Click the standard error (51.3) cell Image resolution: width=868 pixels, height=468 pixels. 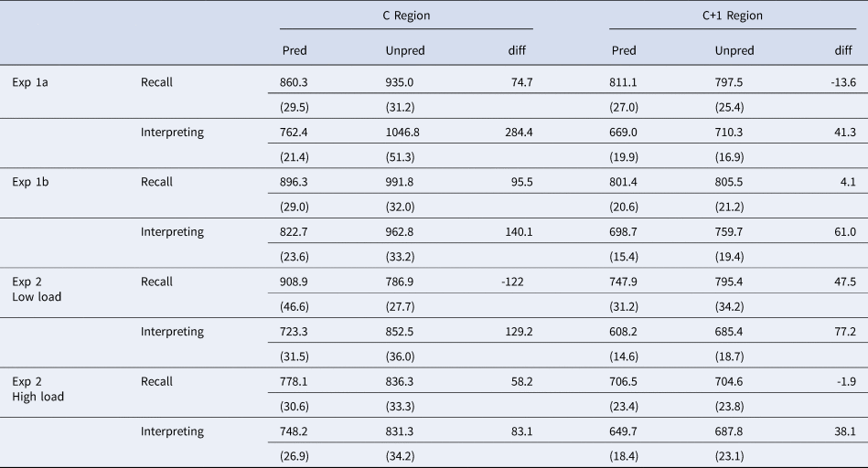[x=403, y=156]
